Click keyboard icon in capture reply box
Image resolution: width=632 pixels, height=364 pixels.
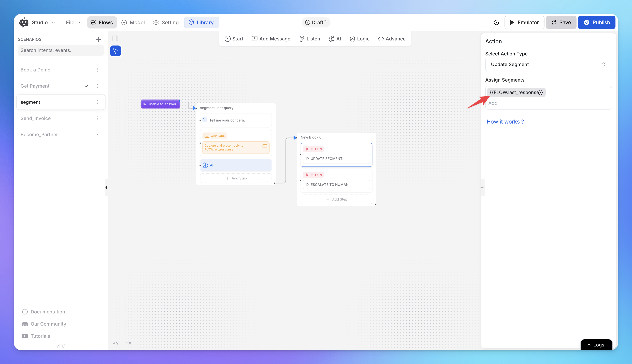point(265,146)
